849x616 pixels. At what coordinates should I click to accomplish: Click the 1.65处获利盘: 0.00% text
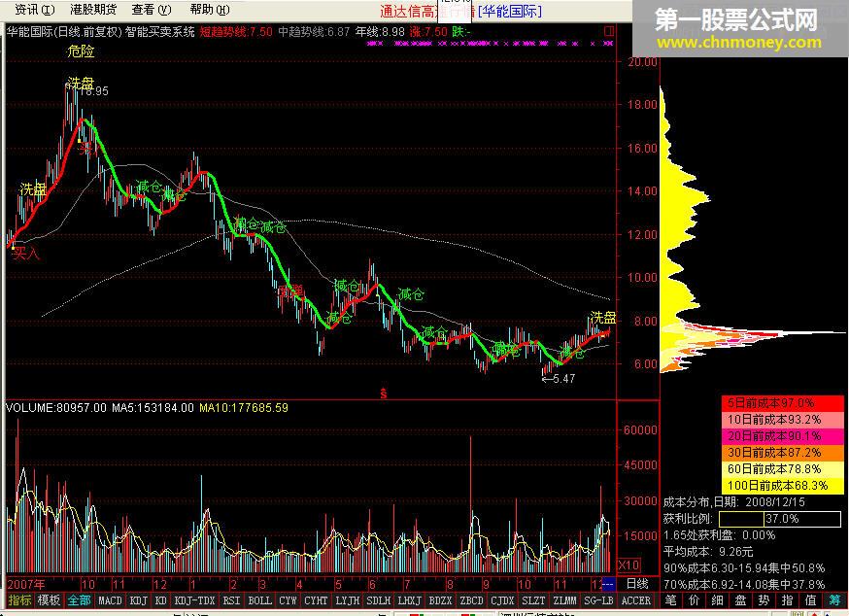[x=719, y=535]
